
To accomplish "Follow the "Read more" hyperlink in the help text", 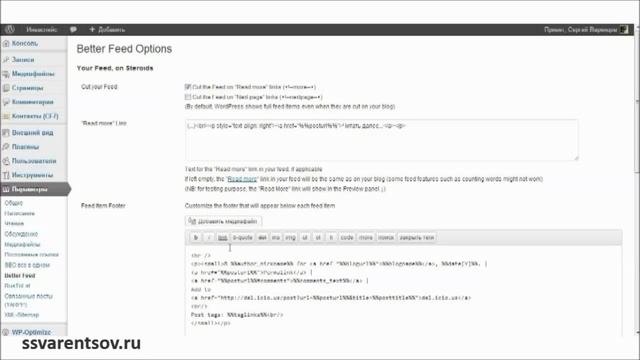I will 242,179.
